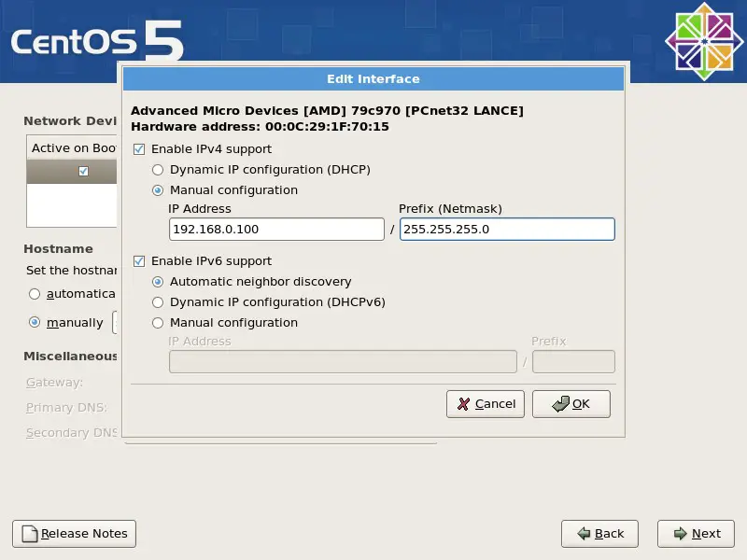Click the AMD 79c970 PCnet32 LANCE device name
The height and width of the screenshot is (560, 747).
click(x=328, y=110)
